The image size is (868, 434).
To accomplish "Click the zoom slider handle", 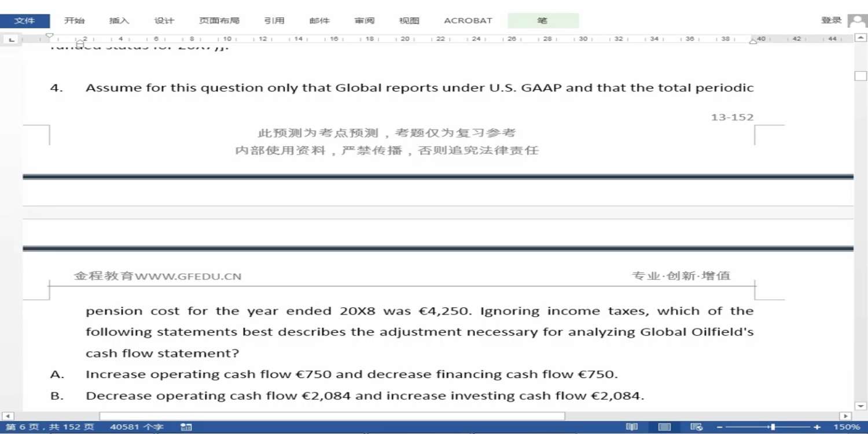I will point(773,427).
